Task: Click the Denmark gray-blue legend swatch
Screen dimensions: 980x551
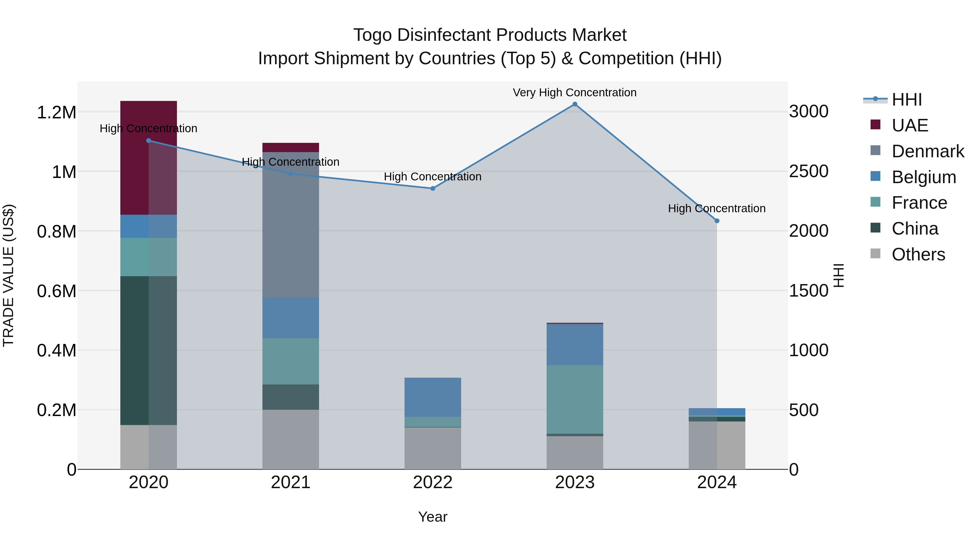Action: [x=875, y=150]
